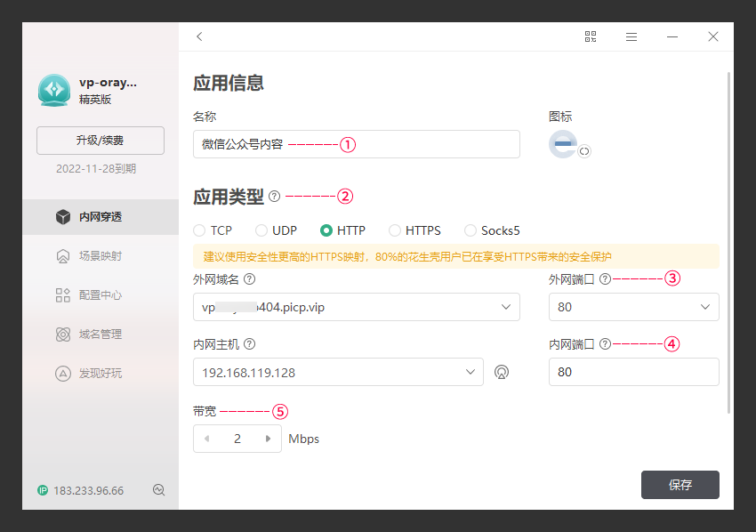Select the HTTPS radio button

pos(395,230)
